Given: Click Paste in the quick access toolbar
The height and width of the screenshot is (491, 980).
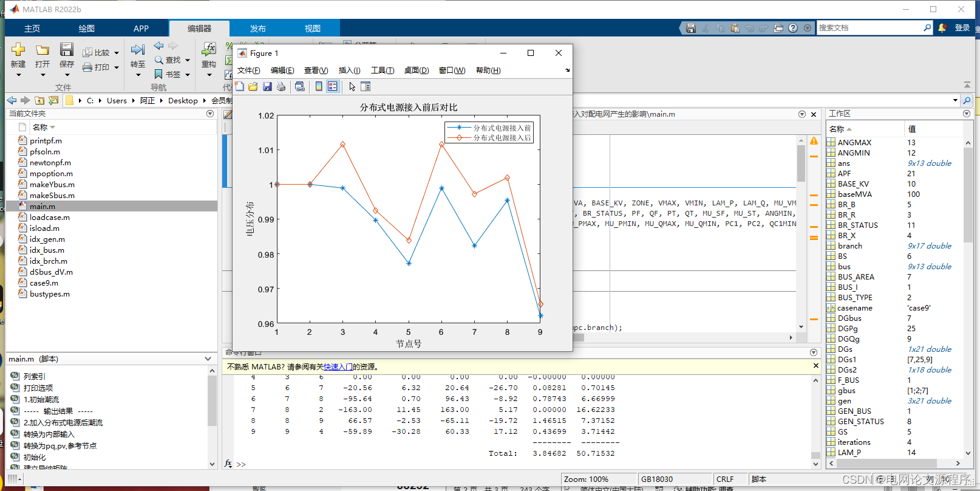Looking at the screenshot, I should [735, 28].
